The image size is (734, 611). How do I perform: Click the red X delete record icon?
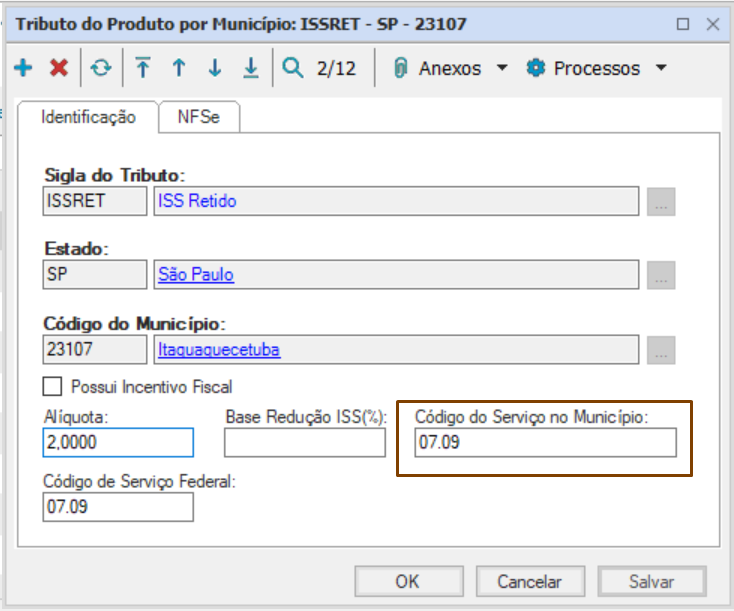pyautogui.click(x=59, y=69)
